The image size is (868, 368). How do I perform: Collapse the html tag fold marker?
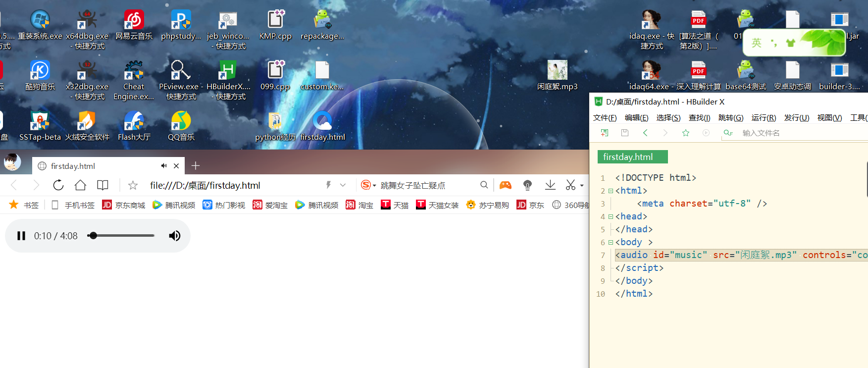click(611, 191)
